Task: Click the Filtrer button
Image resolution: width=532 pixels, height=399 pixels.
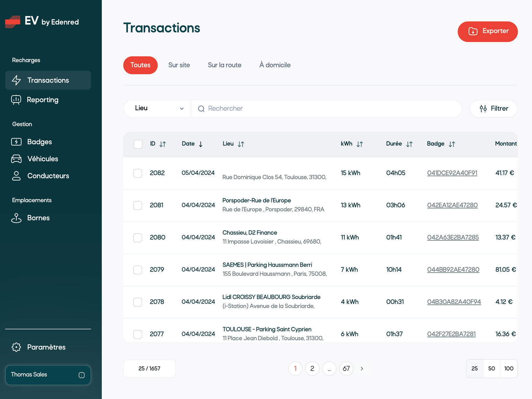Action: (x=494, y=109)
